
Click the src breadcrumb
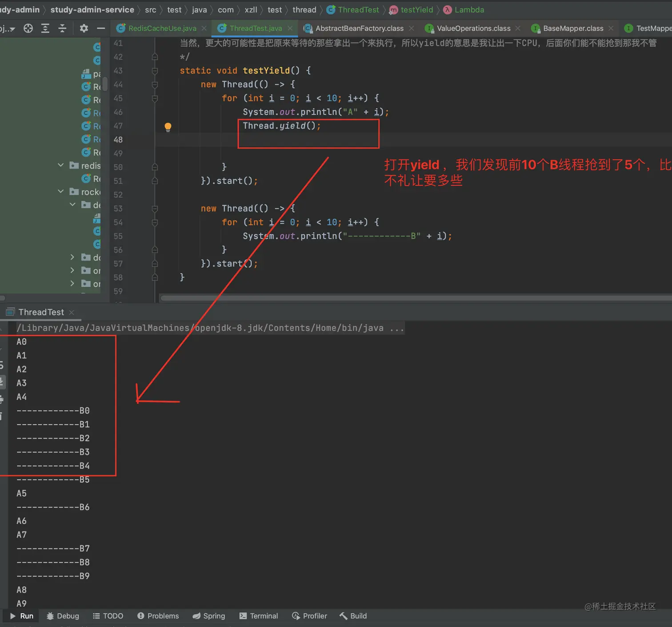(151, 10)
